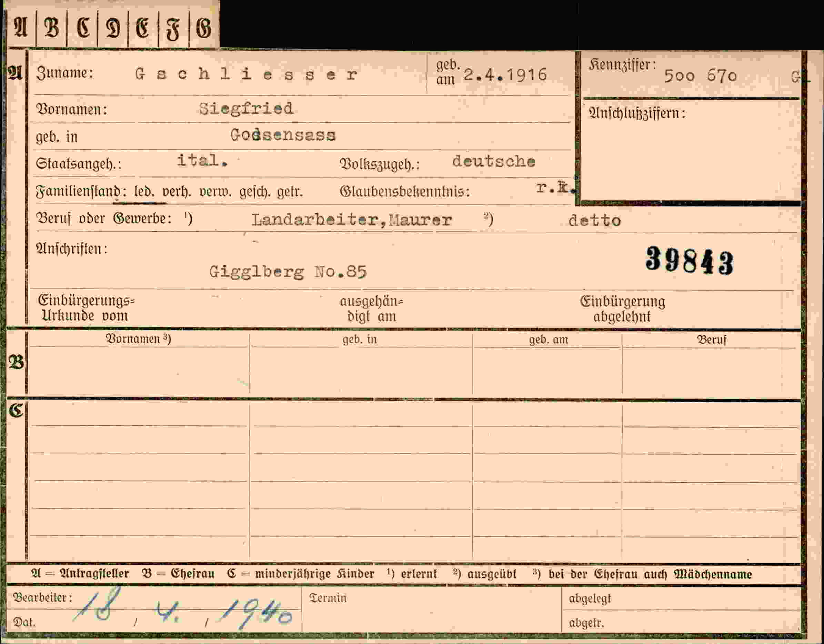Image resolution: width=824 pixels, height=644 pixels.
Task: Click the 'abgelegt' label
Action: [590, 599]
